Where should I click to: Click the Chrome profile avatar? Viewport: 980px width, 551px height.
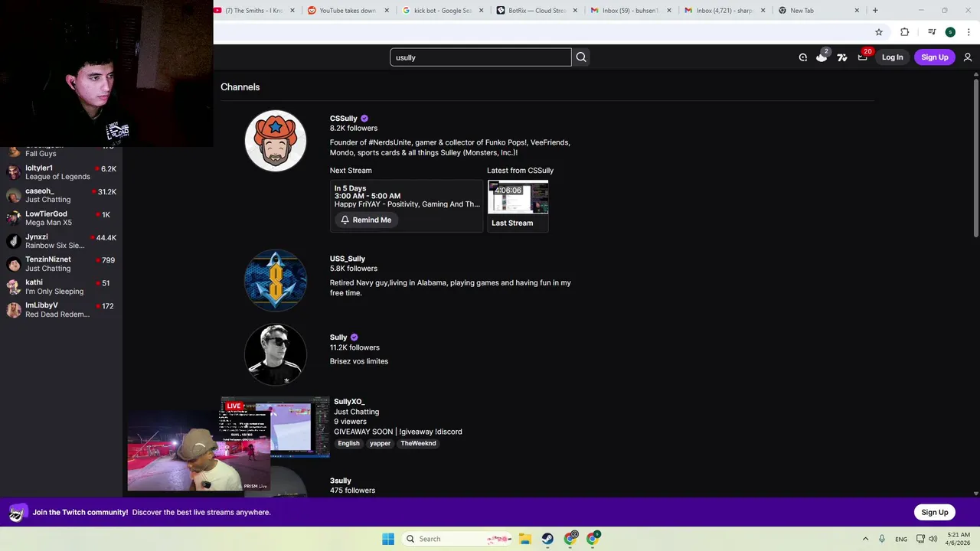tap(950, 32)
